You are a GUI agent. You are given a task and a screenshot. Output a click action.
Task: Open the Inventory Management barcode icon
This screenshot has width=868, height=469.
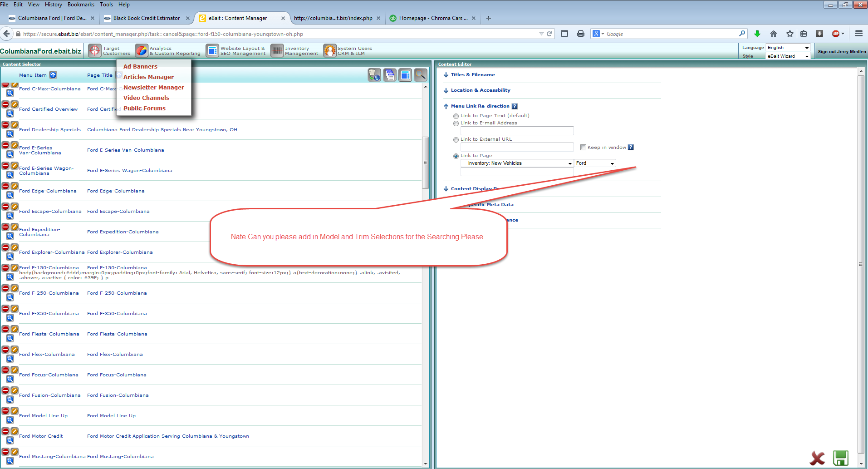coord(277,50)
